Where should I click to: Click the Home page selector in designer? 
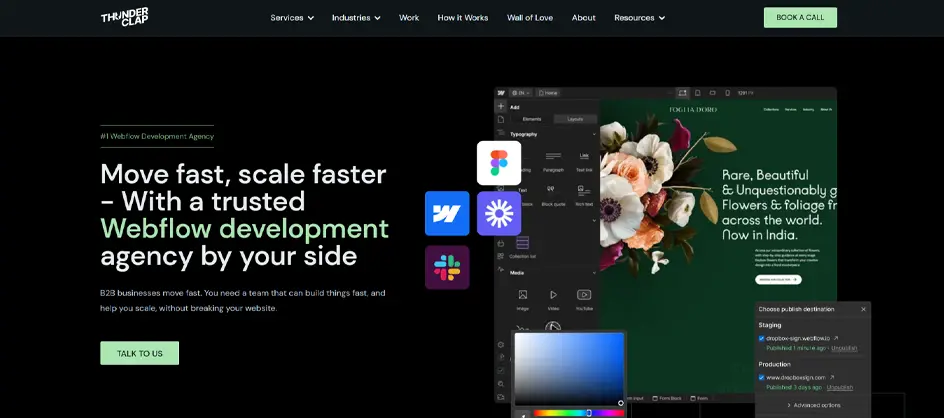tap(548, 93)
